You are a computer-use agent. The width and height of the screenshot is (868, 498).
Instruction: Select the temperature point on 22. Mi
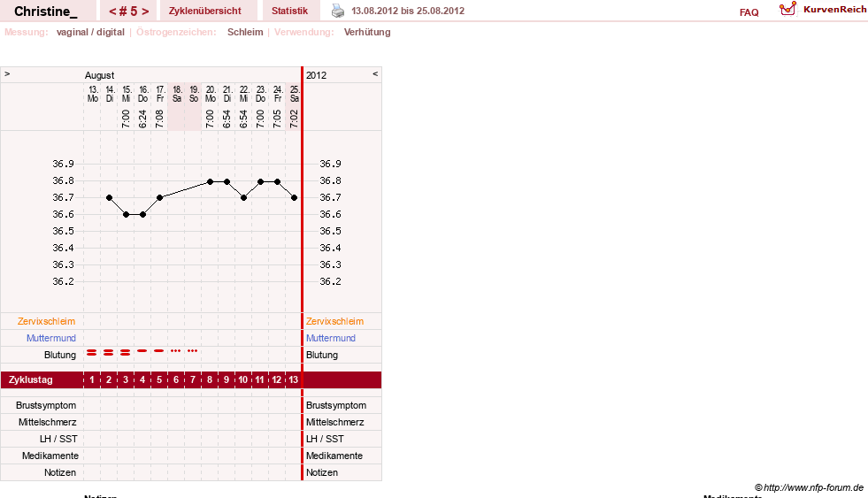[243, 197]
